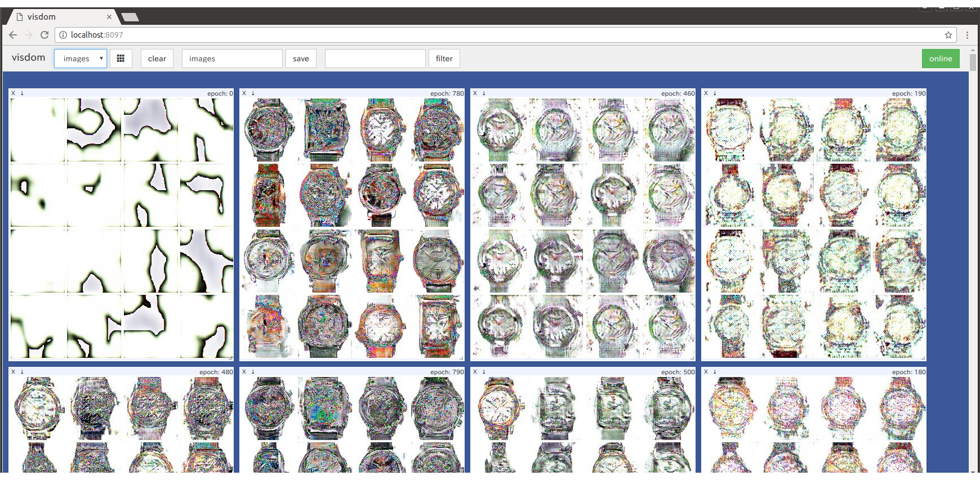Download the epoch: 500 image
Screen dimensions: 980x480
coord(484,372)
